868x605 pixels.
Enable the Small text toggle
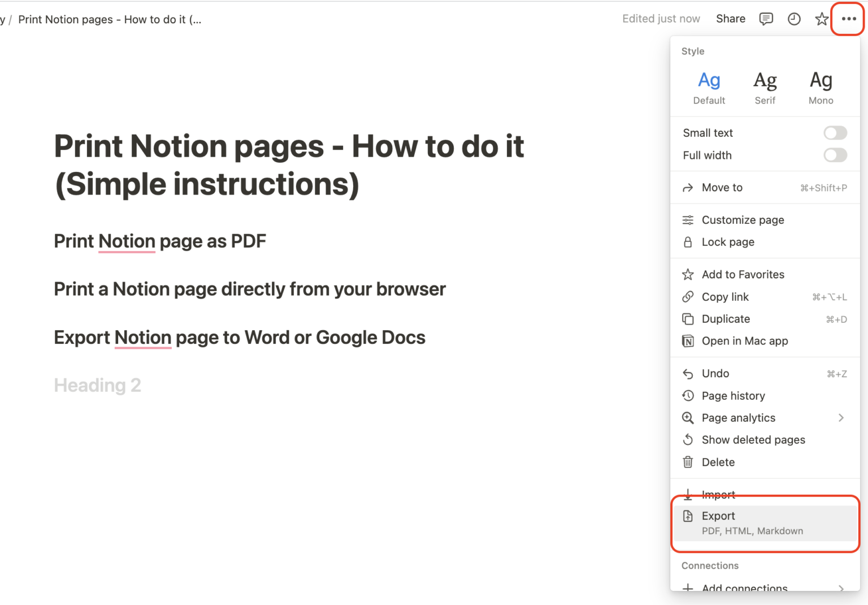click(x=835, y=132)
